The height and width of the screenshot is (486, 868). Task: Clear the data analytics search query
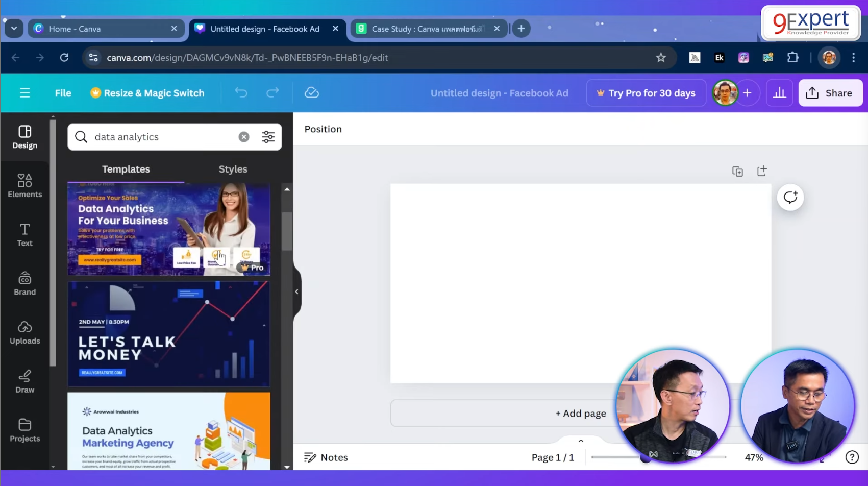243,136
